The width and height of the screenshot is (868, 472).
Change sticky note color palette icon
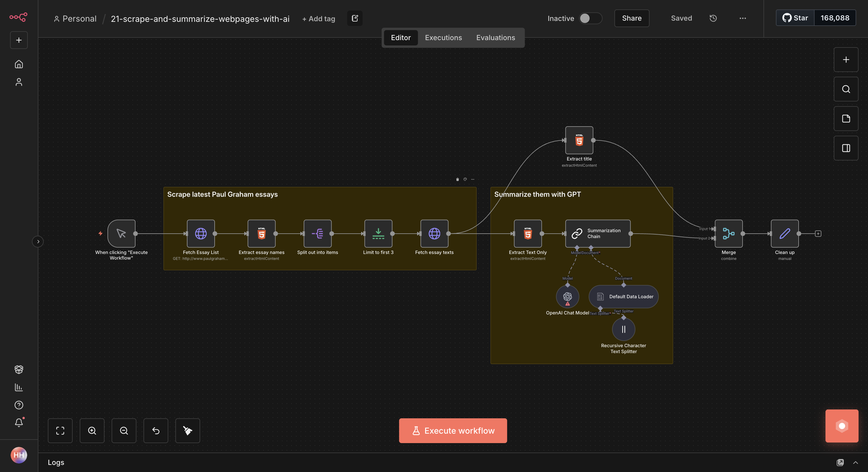pos(465,179)
